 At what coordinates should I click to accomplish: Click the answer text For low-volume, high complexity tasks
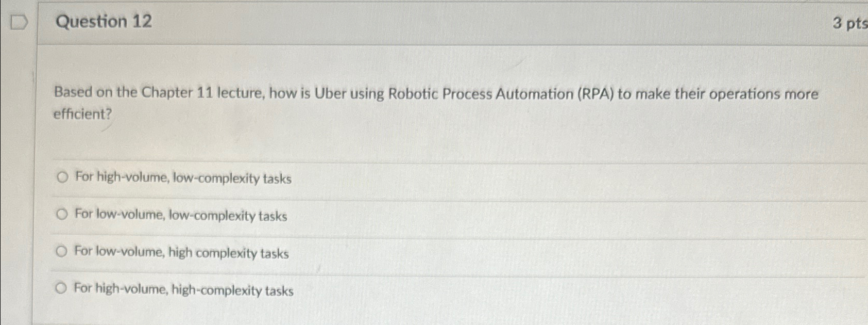[181, 252]
